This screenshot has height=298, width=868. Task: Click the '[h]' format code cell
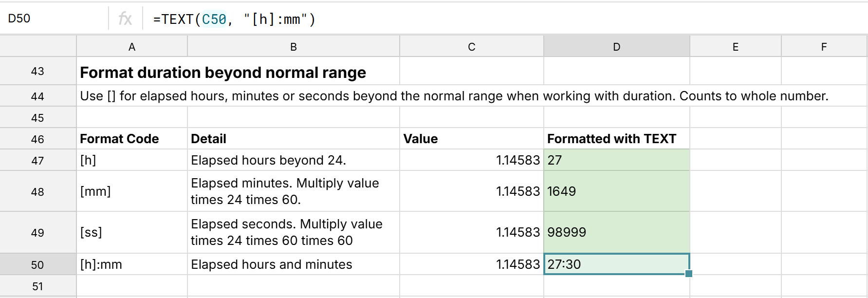tap(131, 160)
